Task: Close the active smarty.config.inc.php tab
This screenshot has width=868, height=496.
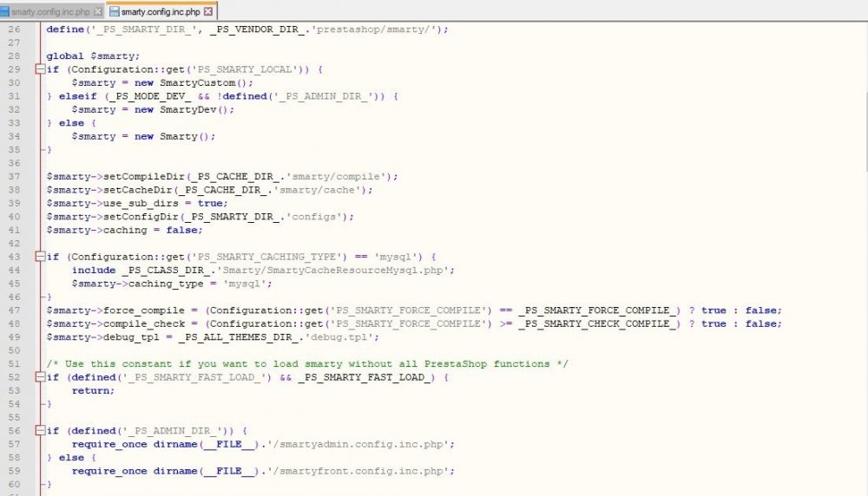Action: (208, 11)
